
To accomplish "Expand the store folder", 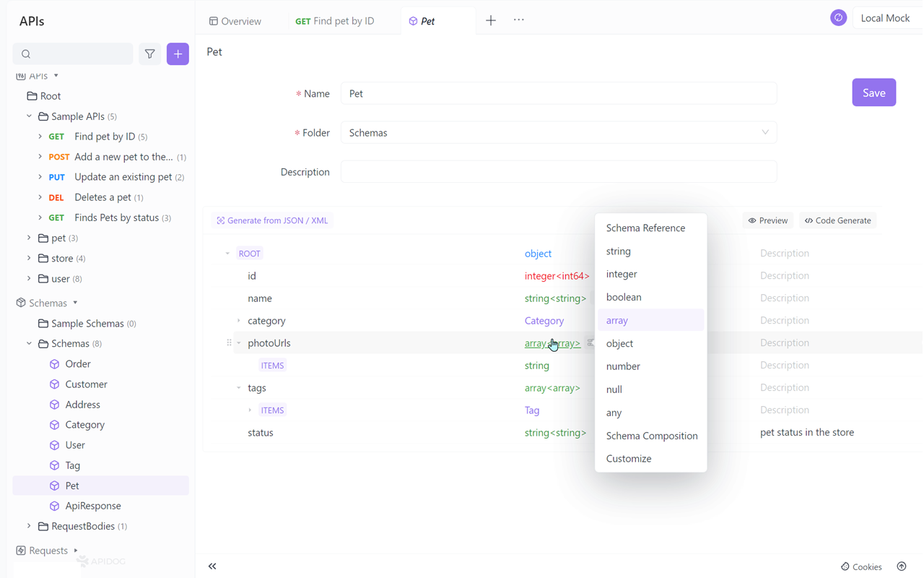I will 30,258.
